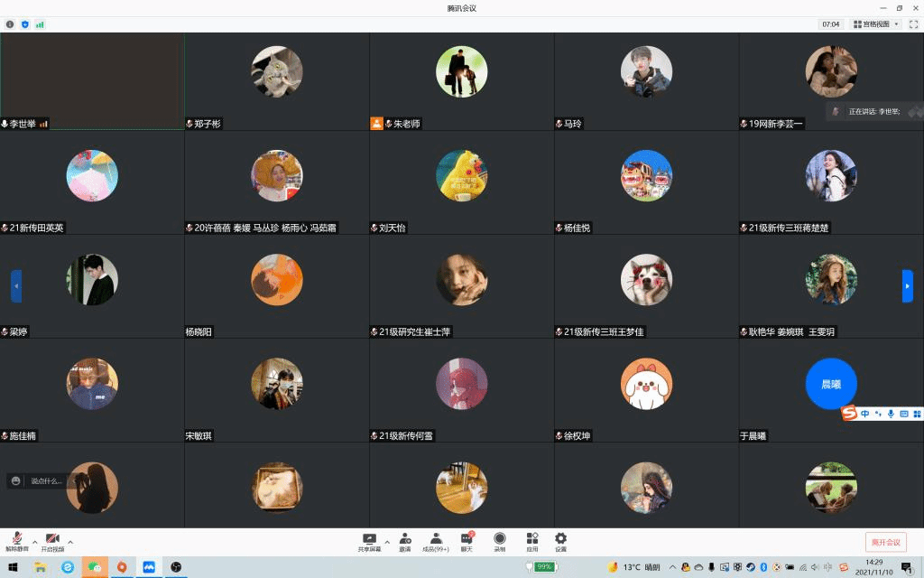Turn on camera with 开启视频

(x=52, y=540)
